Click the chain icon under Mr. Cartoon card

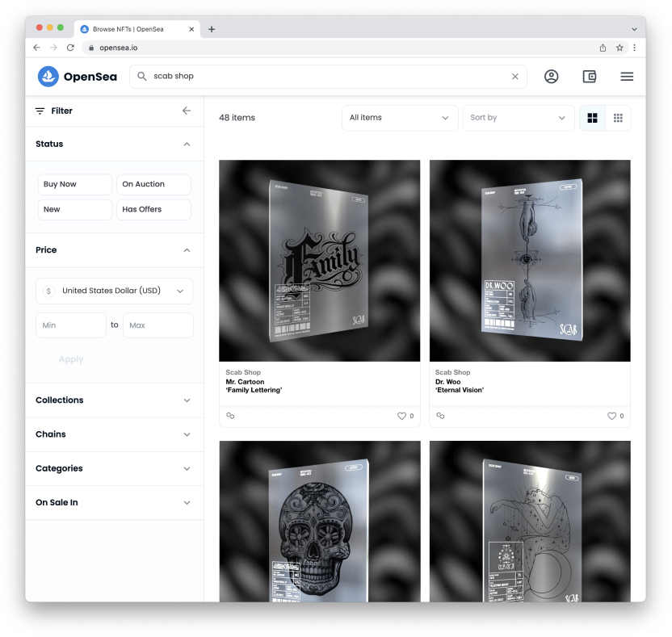(230, 416)
